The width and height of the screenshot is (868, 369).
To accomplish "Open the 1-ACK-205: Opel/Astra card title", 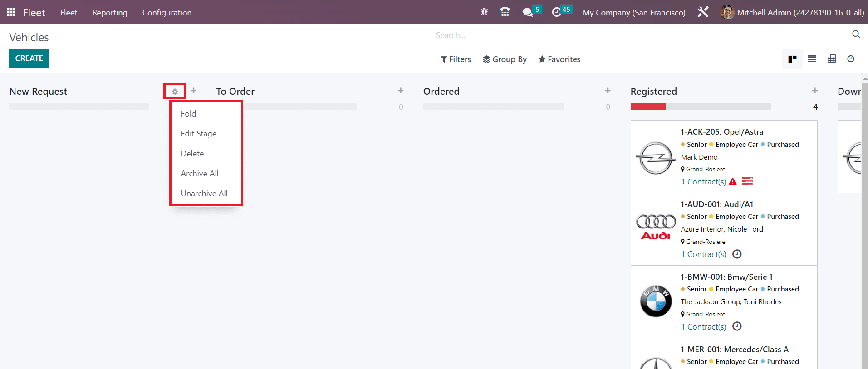I will tap(722, 132).
